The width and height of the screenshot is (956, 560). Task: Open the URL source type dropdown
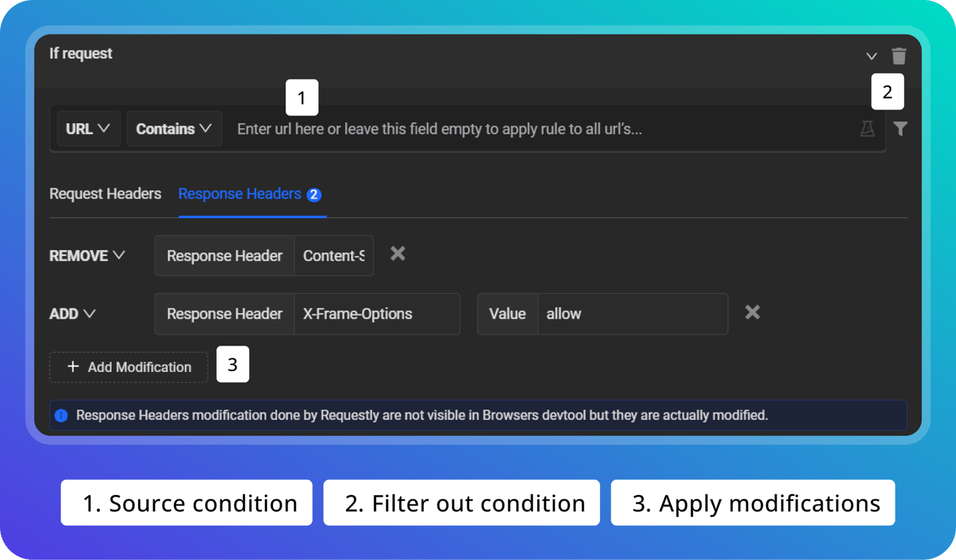(x=88, y=128)
